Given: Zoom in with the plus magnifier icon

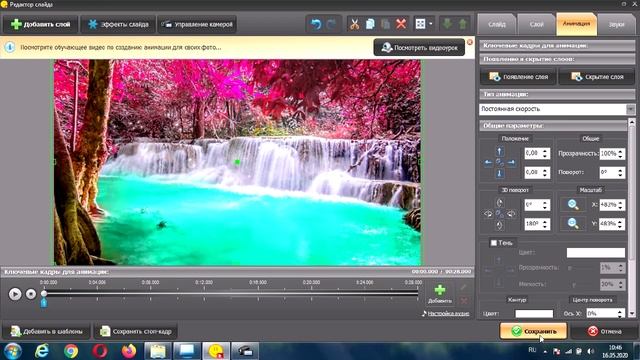Looking at the screenshot, I should pyautogui.click(x=573, y=204).
